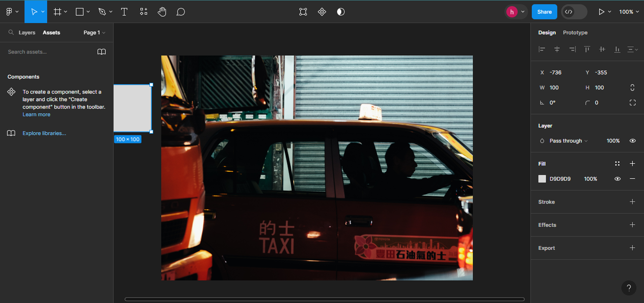Expand Pen tools dropdown arrow
644x303 pixels.
[111, 12]
